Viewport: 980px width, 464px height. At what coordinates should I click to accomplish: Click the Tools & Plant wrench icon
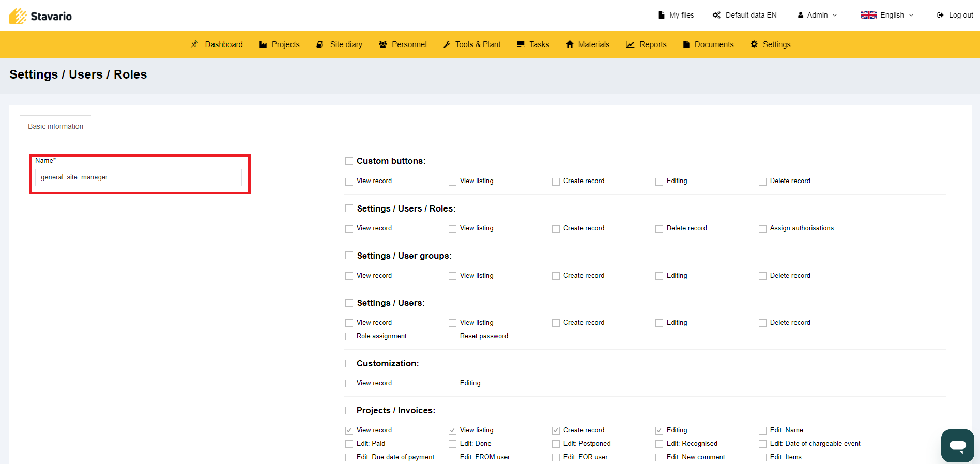pyautogui.click(x=447, y=44)
